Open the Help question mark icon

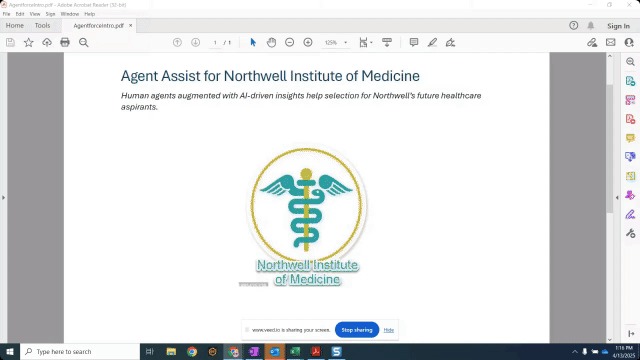coord(573,26)
